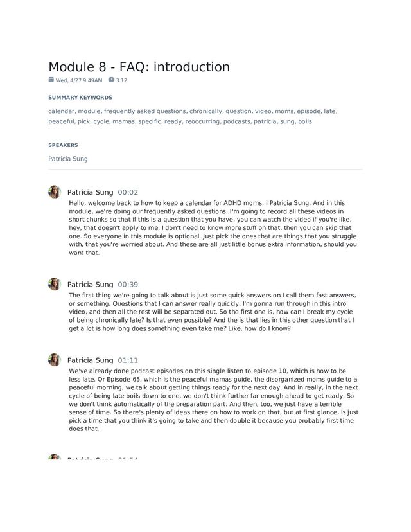Click the "reoccurring" summary keyword
The image size is (411, 532).
[x=202, y=121]
